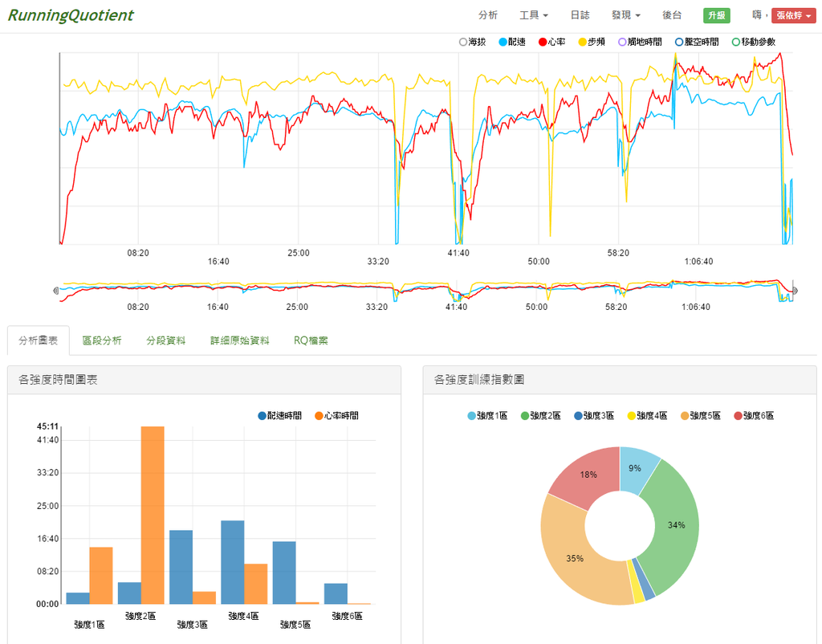The width and height of the screenshot is (822, 644).
Task: Toggle the 配速 series in chart legend
Action: 512,42
